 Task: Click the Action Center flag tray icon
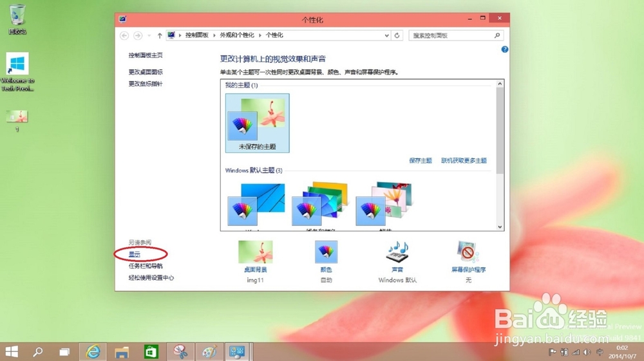tap(553, 352)
